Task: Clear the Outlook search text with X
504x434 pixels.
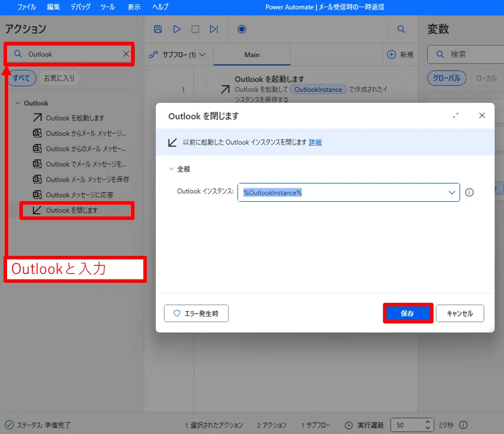Action: pyautogui.click(x=126, y=54)
